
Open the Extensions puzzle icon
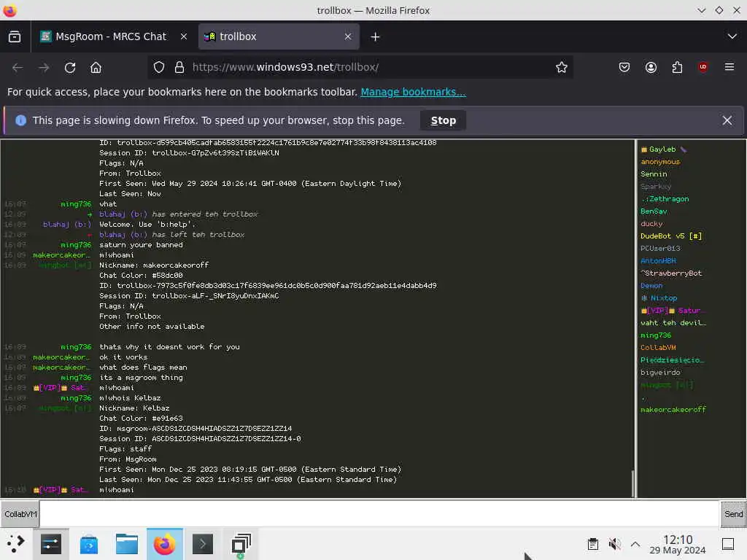[677, 68]
